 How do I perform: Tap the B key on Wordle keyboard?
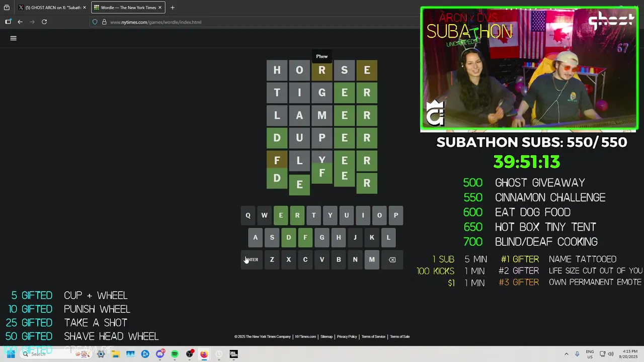click(x=339, y=259)
